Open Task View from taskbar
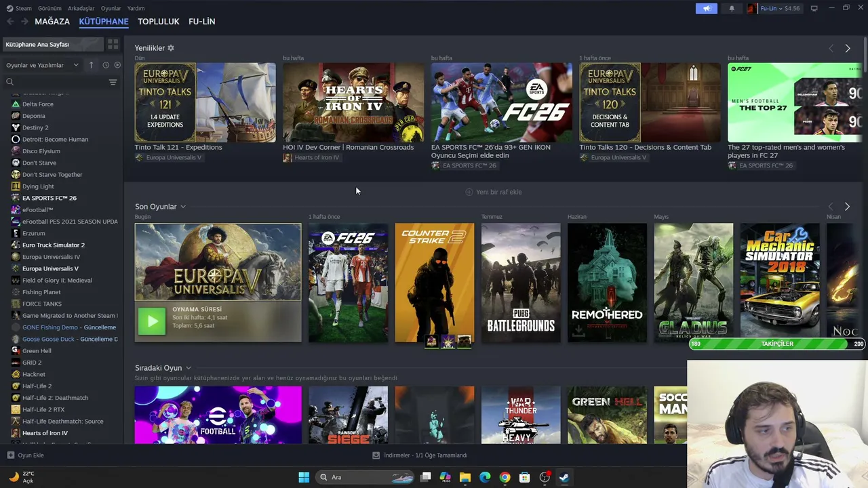This screenshot has width=868, height=488. tap(425, 477)
